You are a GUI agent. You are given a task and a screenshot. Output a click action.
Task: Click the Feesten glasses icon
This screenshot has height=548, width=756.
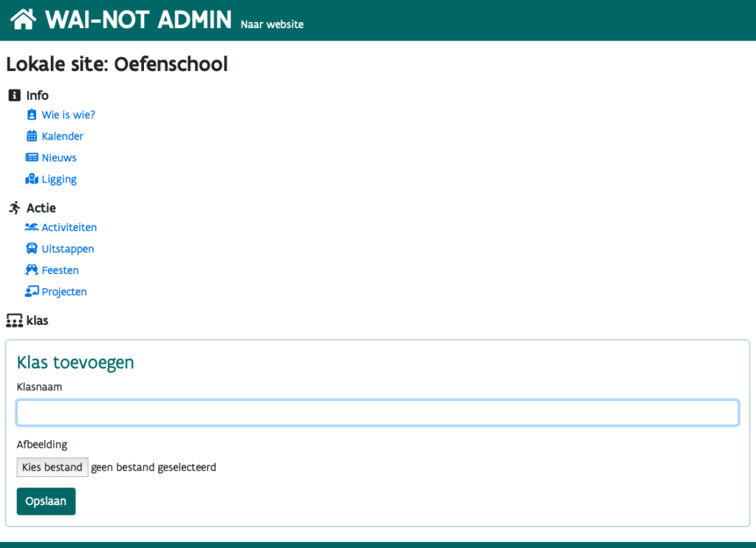tap(32, 270)
